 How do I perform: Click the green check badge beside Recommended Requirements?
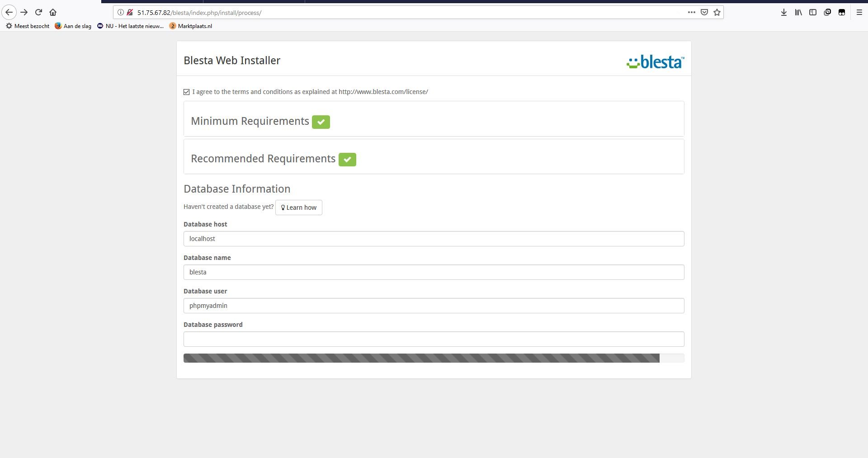tap(347, 160)
